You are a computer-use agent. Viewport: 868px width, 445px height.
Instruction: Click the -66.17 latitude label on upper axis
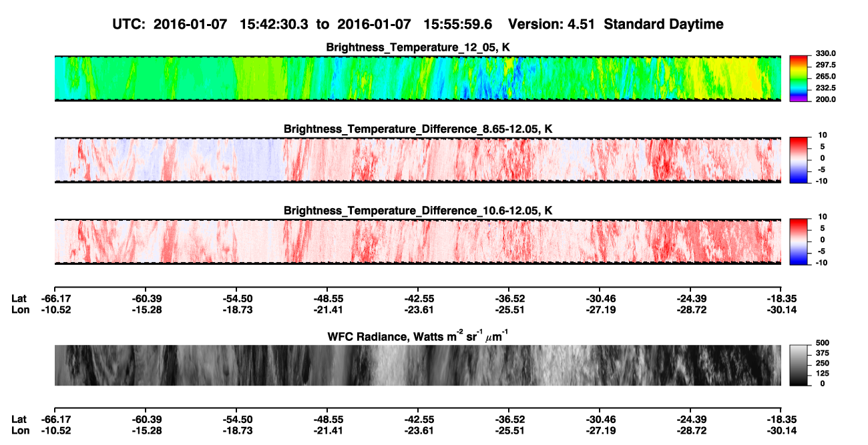pos(54,298)
